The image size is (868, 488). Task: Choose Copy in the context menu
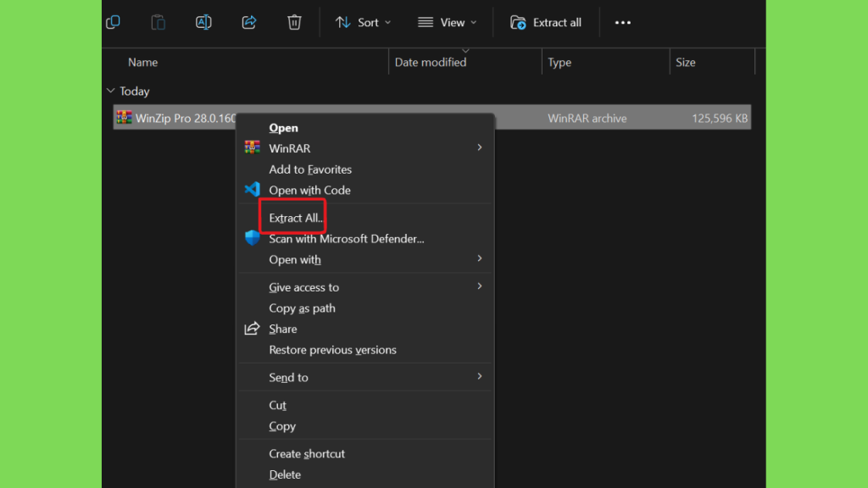pos(282,426)
